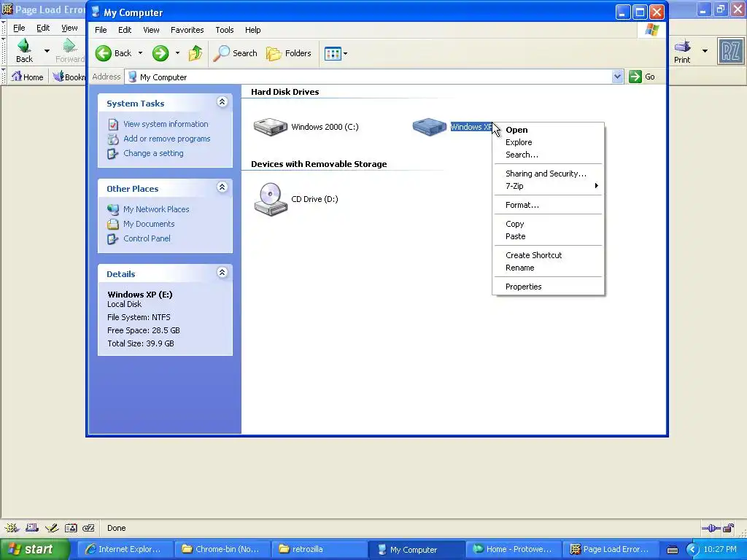Screen dimensions: 747x560
Task: Choose Format... from the context menu
Action: 549,205
